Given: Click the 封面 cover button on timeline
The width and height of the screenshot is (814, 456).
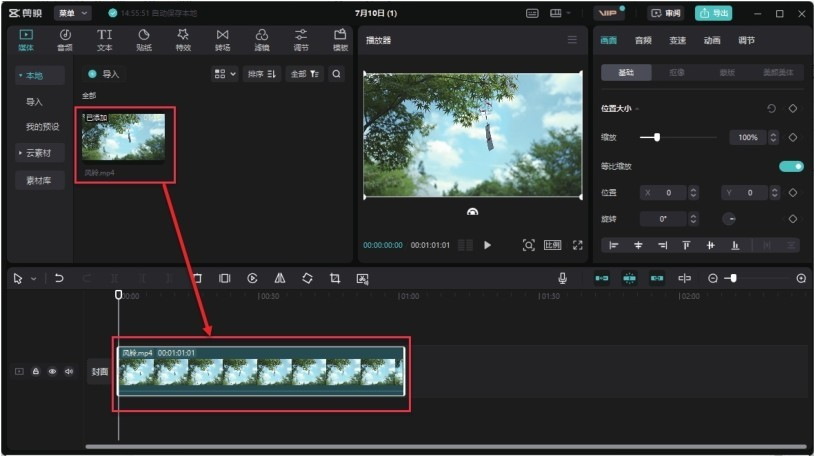Looking at the screenshot, I should (x=99, y=371).
